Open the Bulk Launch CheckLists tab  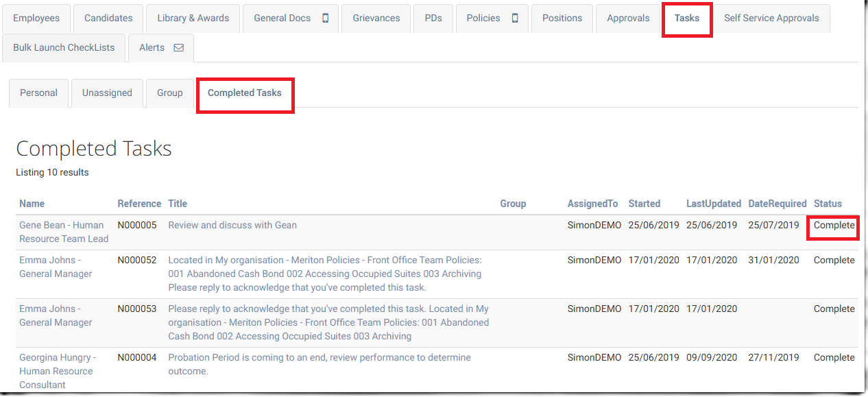point(64,48)
